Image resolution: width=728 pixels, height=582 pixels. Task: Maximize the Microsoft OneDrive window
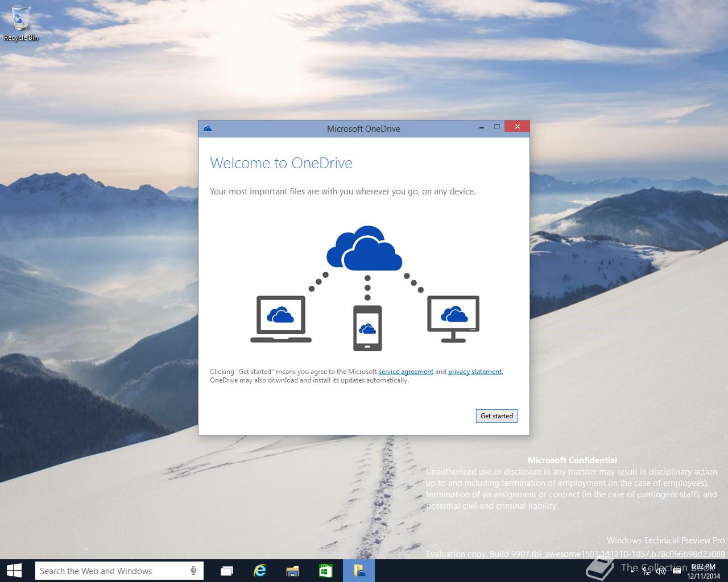click(497, 127)
